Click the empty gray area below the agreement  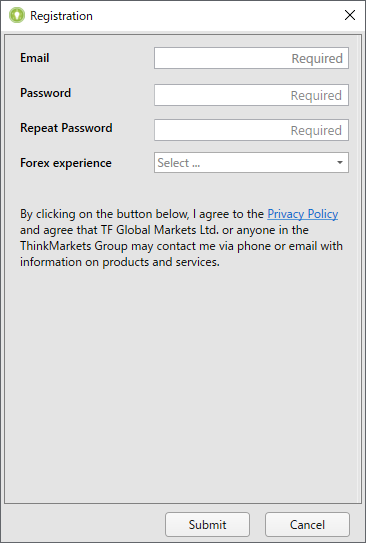[x=181, y=384]
